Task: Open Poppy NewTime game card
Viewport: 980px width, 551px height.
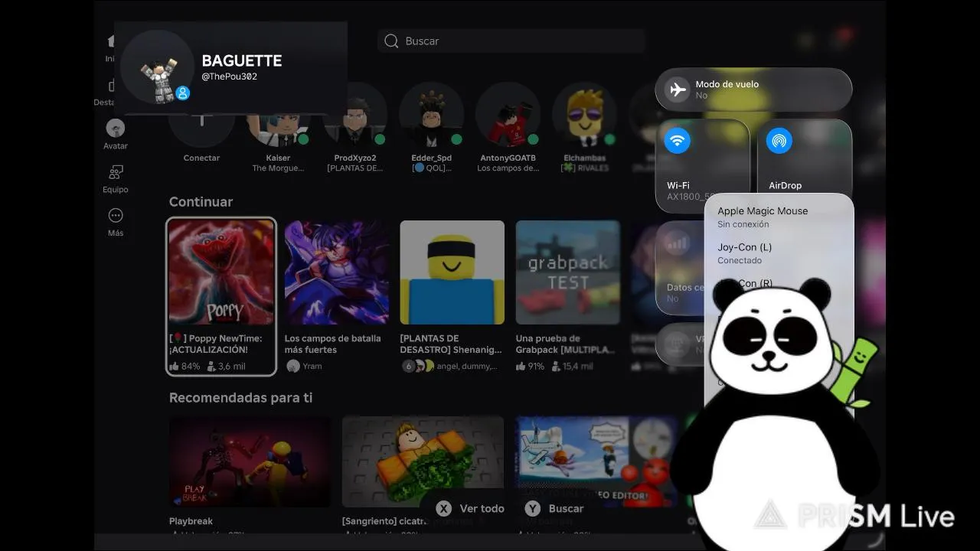Action: (221, 296)
